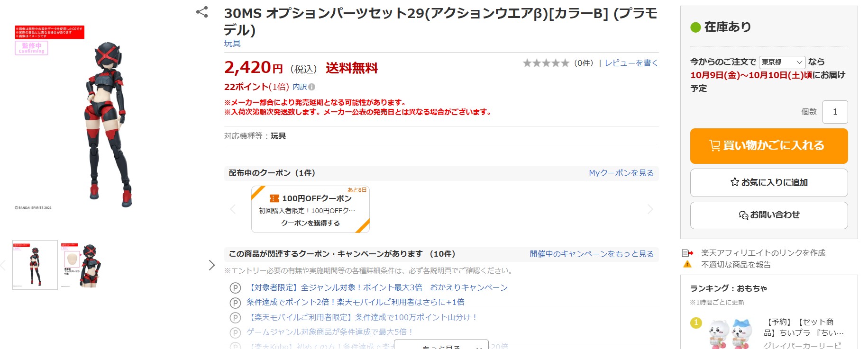Open the 玩具 category link
The image size is (868, 349).
point(232,44)
